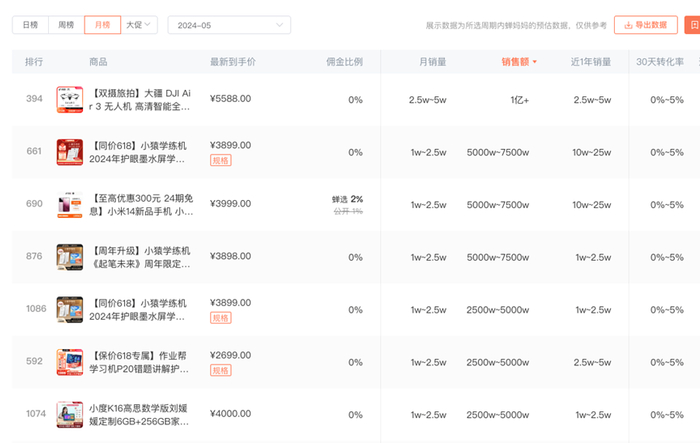Open the 作业帮学习机 P20 thumbnail

[x=69, y=362]
